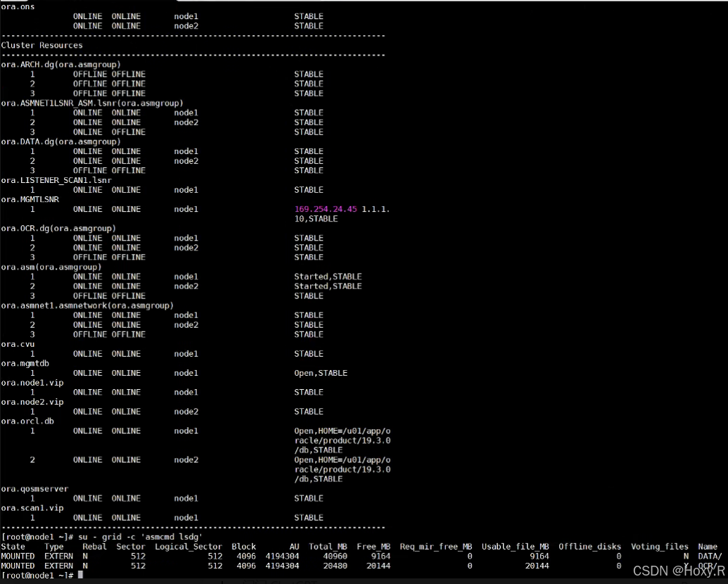
Task: Click the 'Started,STABLE' state for asm node2
Action: coord(328,286)
